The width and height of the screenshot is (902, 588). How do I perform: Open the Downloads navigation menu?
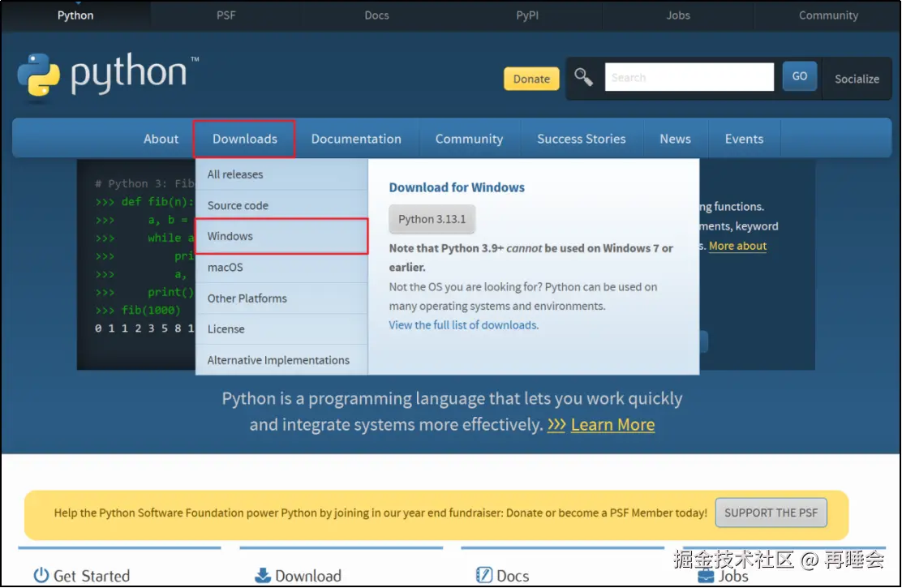click(244, 139)
